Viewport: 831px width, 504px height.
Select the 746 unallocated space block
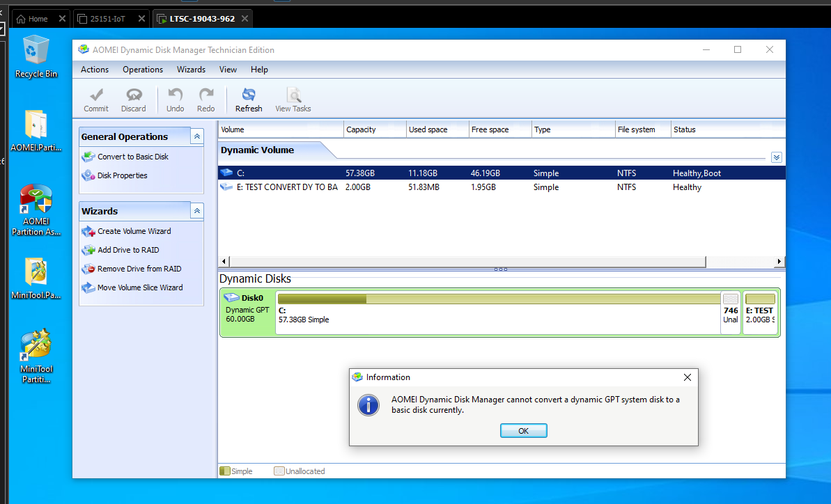730,313
